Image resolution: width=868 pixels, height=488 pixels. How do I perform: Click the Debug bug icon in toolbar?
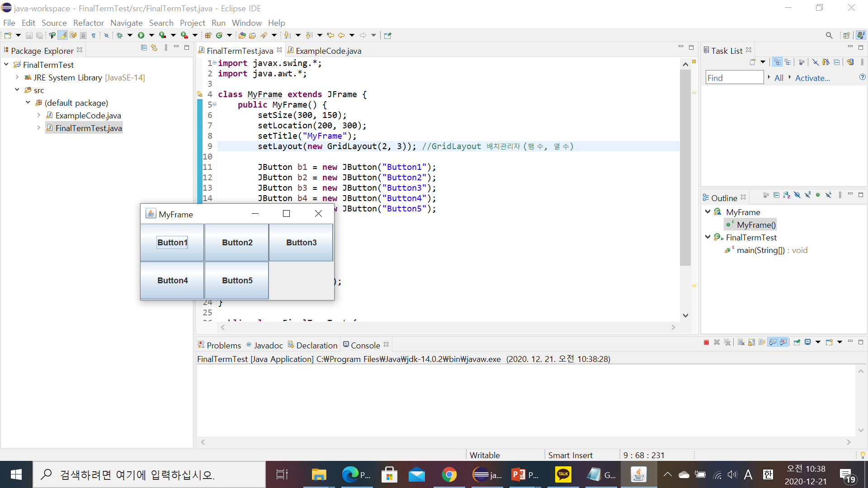click(x=120, y=35)
